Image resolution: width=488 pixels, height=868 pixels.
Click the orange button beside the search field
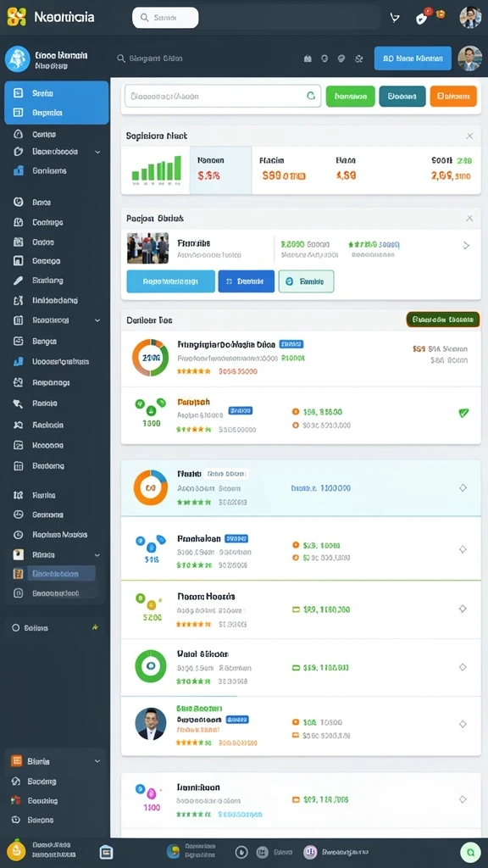[453, 96]
